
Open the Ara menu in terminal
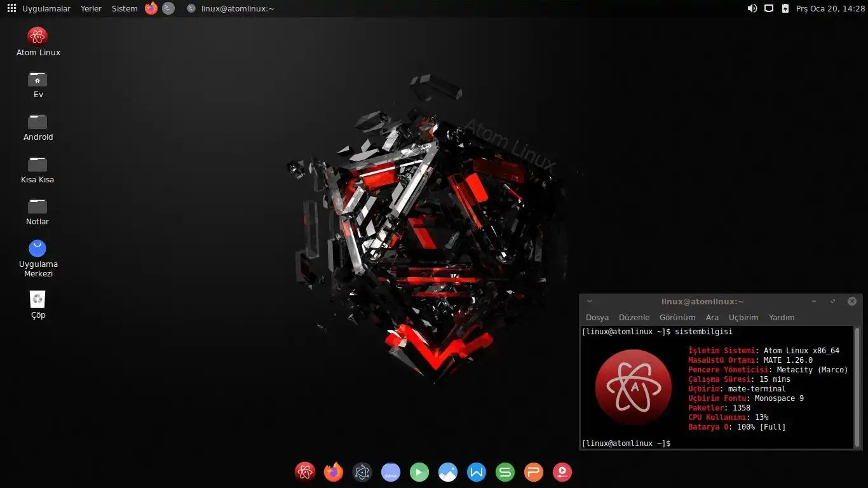pyautogui.click(x=712, y=317)
